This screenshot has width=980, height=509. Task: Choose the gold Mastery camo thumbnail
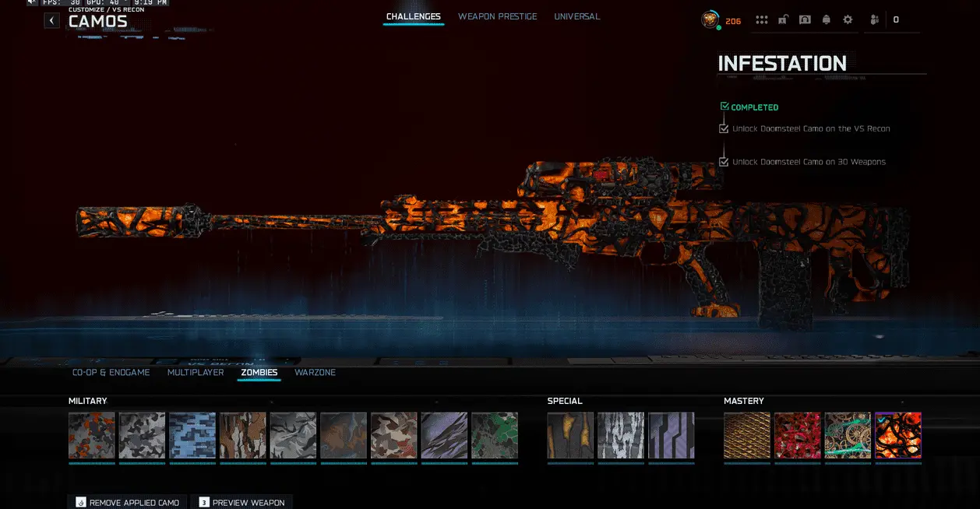(746, 435)
